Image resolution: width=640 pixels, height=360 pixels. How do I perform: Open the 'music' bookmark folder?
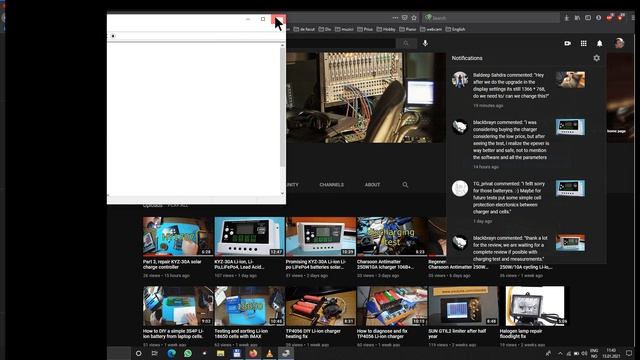344,29
